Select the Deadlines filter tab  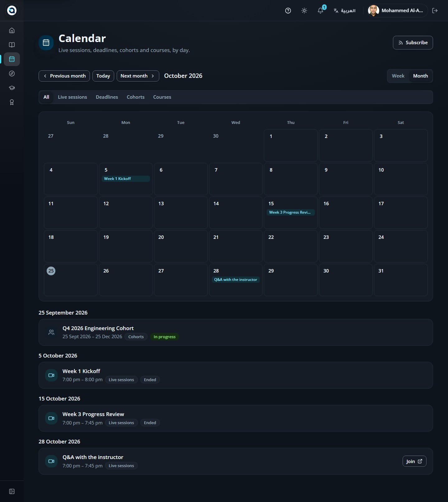point(107,97)
